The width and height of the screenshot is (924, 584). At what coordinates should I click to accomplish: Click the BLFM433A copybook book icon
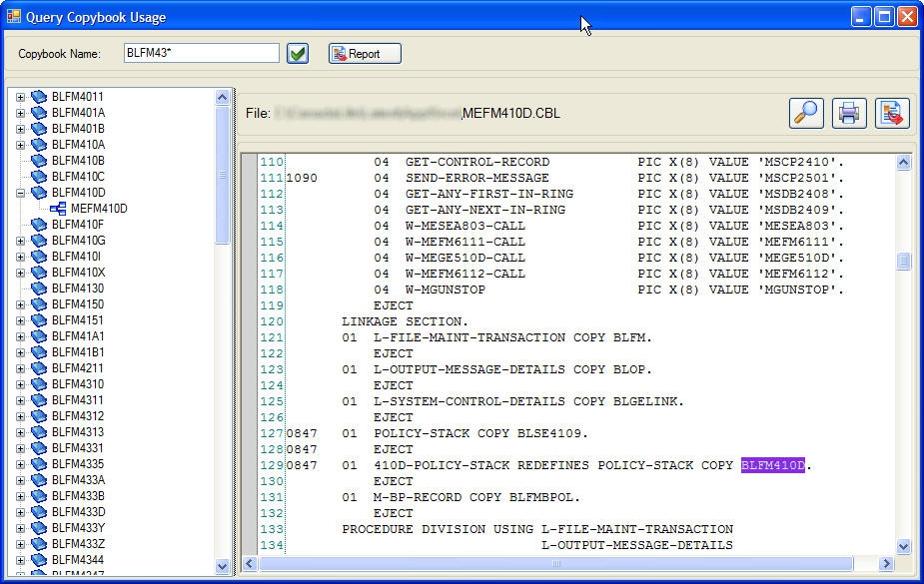click(x=39, y=480)
